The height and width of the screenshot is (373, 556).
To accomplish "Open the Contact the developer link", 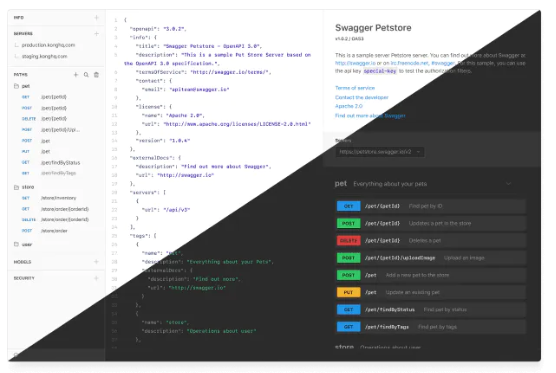I will pos(362,97).
